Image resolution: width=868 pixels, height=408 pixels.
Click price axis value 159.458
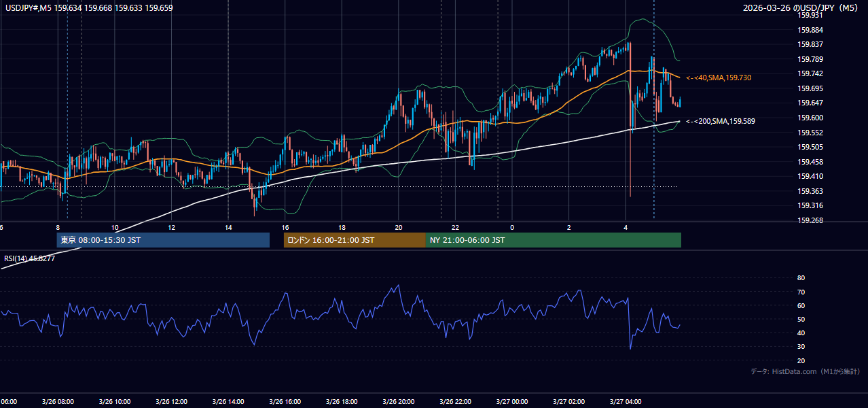810,162
